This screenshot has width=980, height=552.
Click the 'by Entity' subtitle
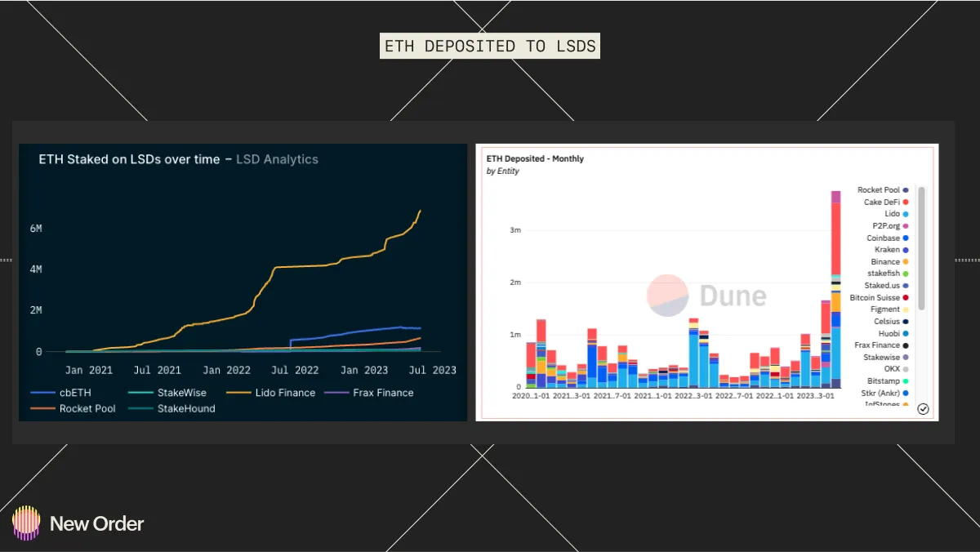click(502, 171)
